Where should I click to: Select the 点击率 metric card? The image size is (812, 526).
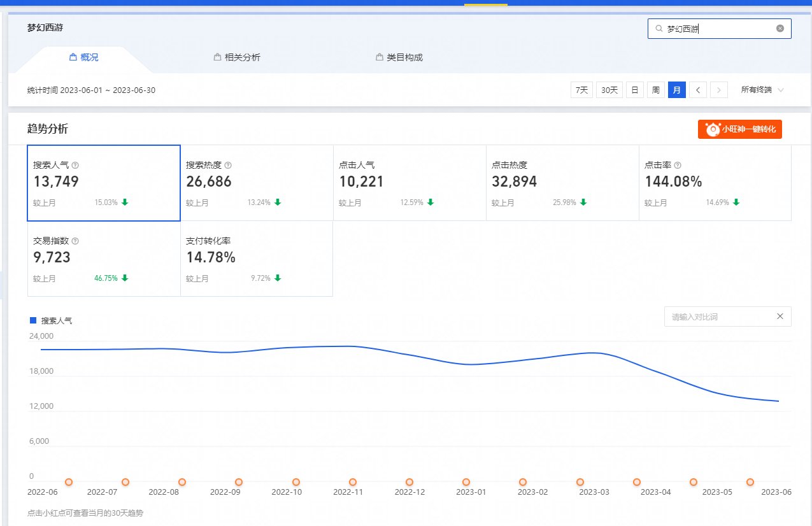pos(715,183)
